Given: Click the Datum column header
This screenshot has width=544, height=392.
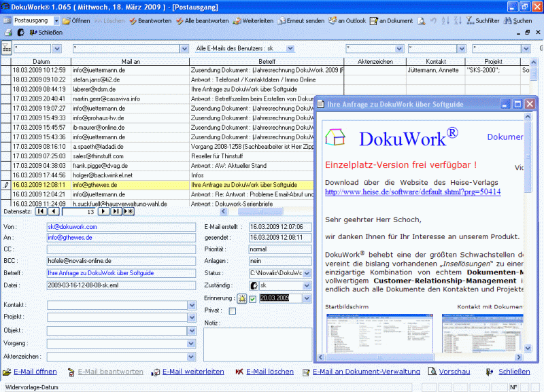Looking at the screenshot, I should [x=41, y=61].
